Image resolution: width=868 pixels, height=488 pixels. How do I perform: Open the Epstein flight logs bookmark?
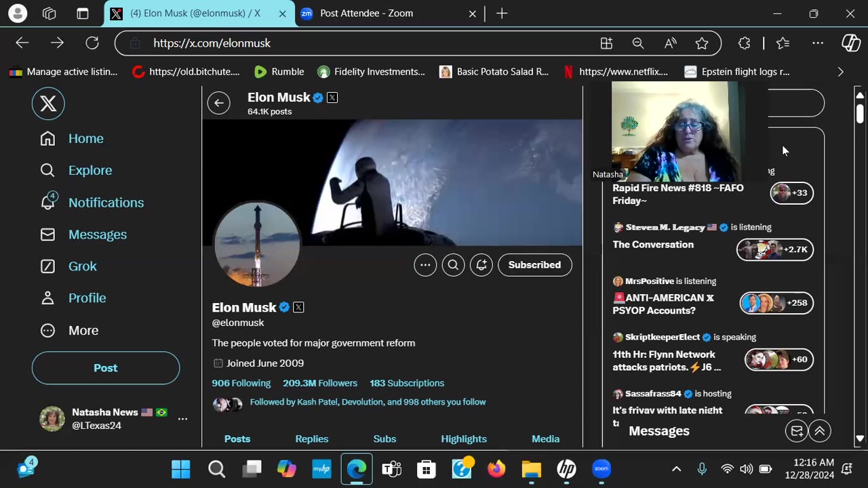(x=737, y=71)
